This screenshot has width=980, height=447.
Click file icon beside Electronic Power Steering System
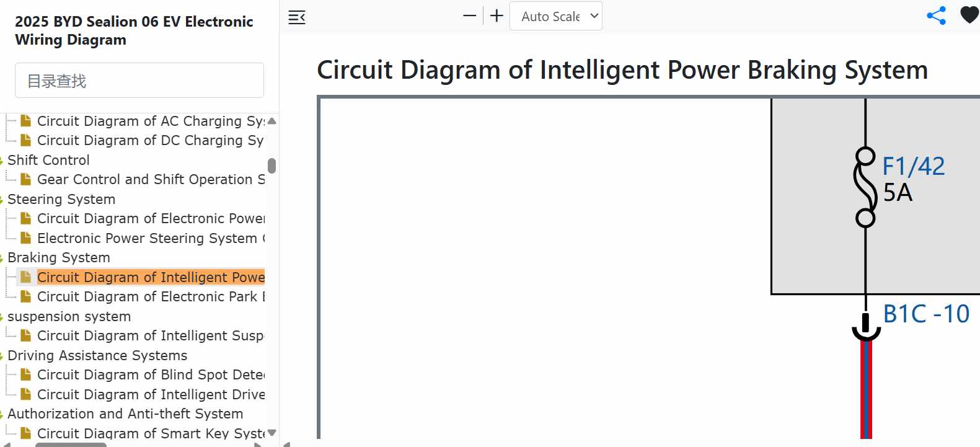pyautogui.click(x=25, y=238)
